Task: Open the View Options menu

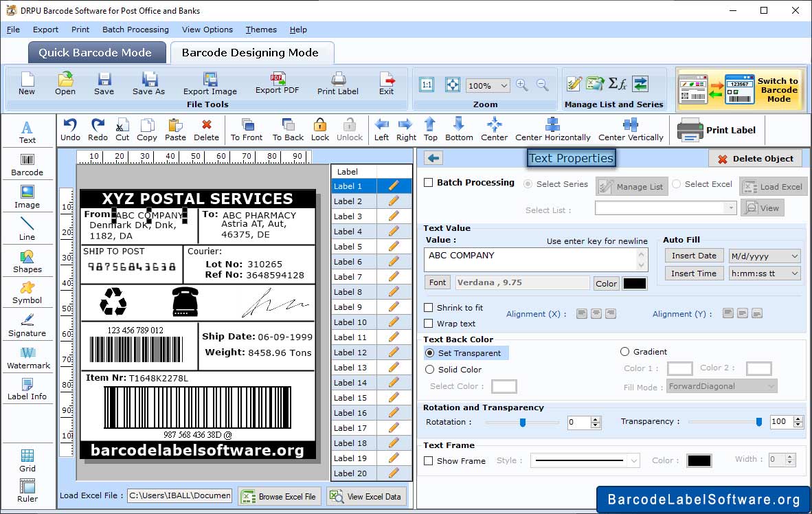Action: [x=207, y=30]
